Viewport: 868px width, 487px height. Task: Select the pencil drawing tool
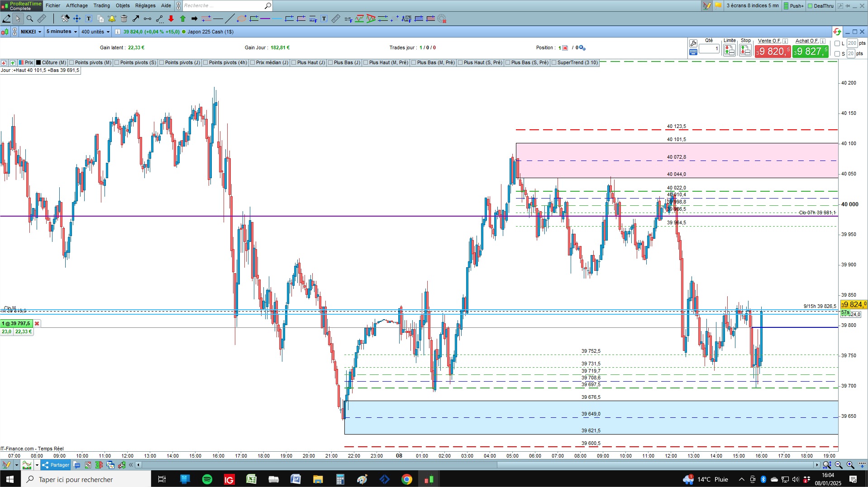point(6,19)
